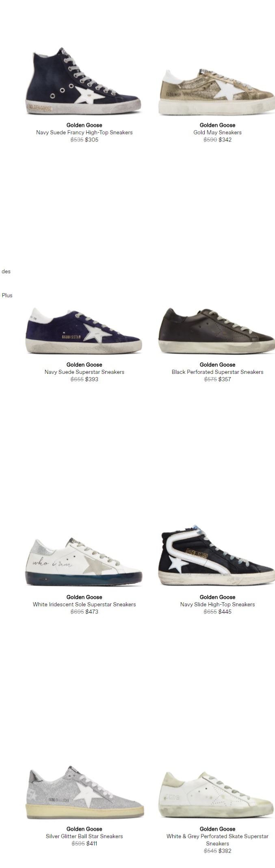Select the White Iridescent Sole Superstar Sneakers title
This screenshot has height=868, width=275.
tap(84, 604)
